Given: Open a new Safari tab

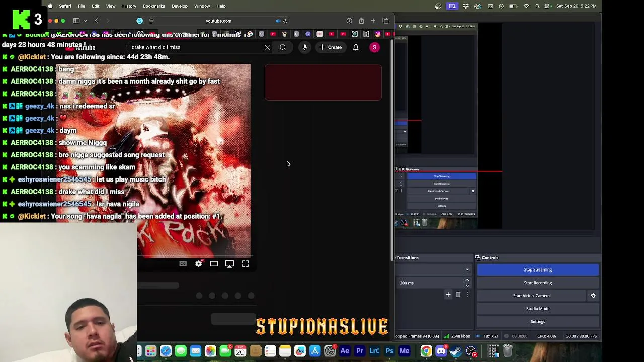Looking at the screenshot, I should [373, 21].
